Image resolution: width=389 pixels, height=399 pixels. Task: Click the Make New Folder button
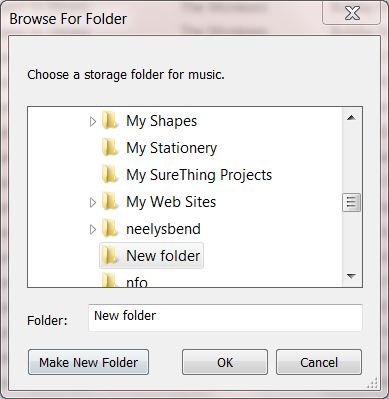(89, 362)
